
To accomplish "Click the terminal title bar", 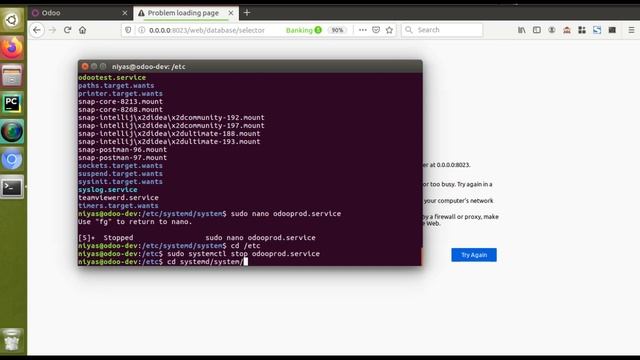I will click(250, 66).
